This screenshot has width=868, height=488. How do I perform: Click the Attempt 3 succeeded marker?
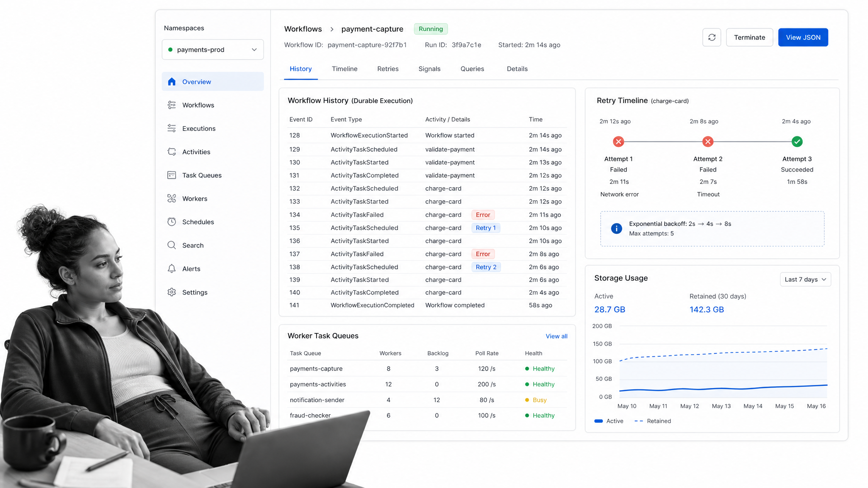[797, 141]
